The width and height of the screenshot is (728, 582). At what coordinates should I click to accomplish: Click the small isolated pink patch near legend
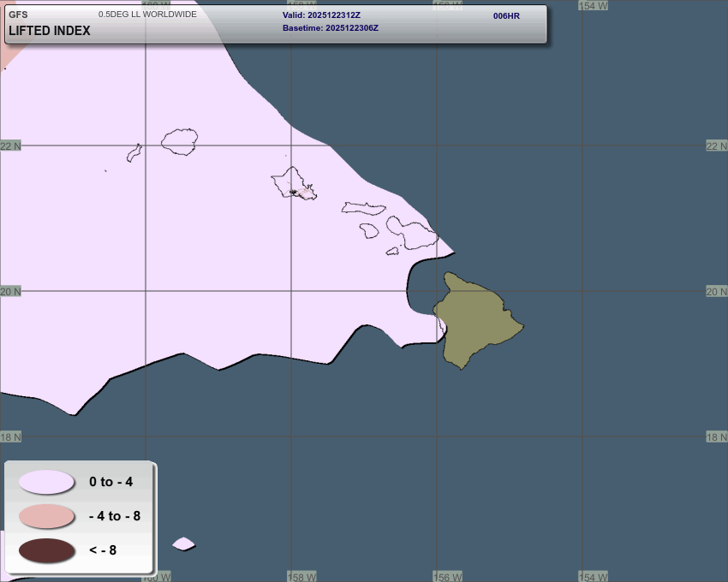coord(183,543)
